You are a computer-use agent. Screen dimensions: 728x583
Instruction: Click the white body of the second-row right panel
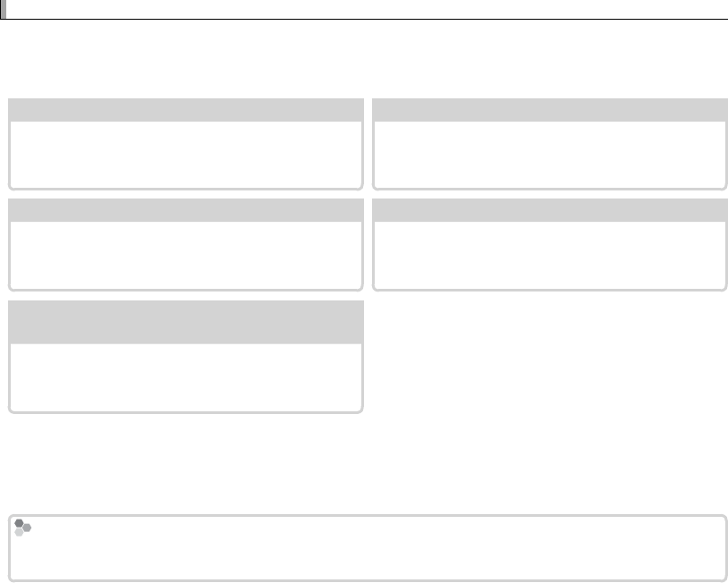tap(550, 255)
